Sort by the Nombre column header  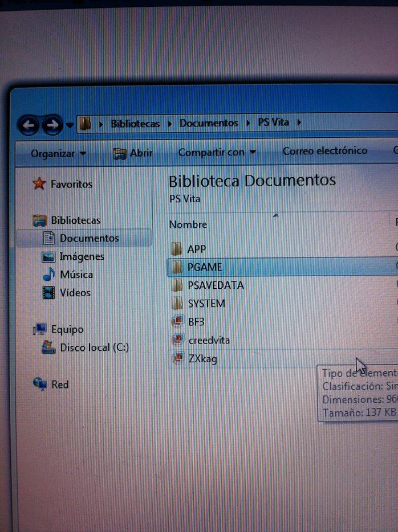pos(188,224)
